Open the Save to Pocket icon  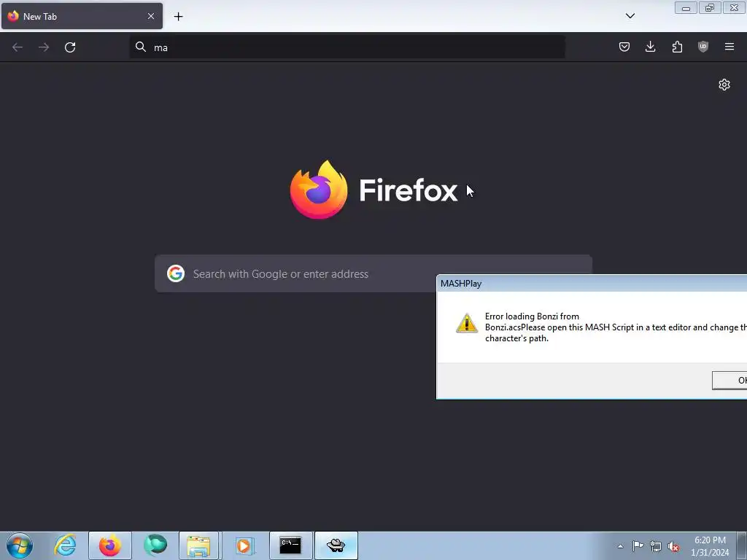click(624, 47)
